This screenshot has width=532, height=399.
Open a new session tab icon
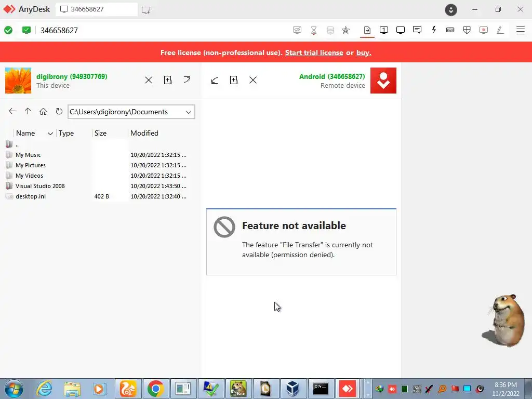146,10
